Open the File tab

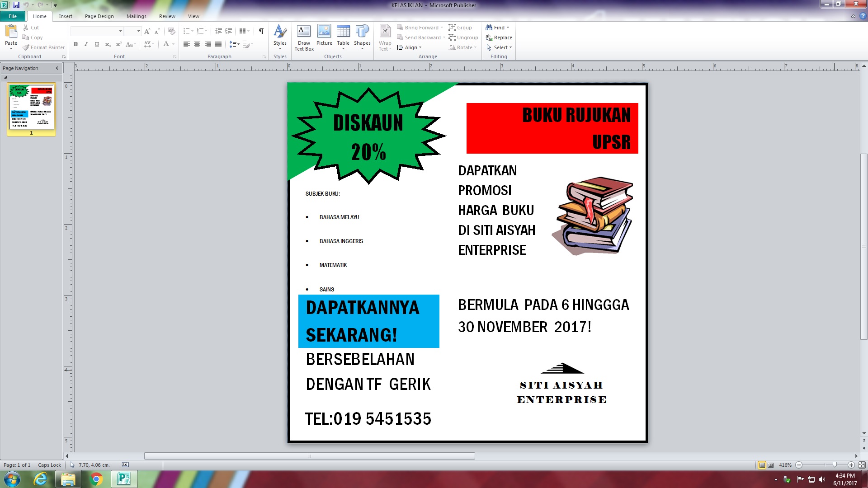pyautogui.click(x=13, y=16)
